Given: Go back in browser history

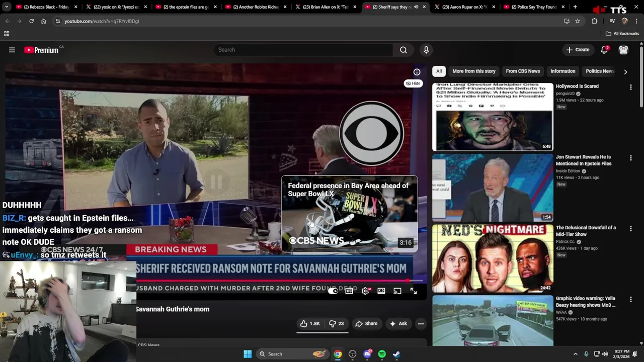Looking at the screenshot, I should tap(8, 21).
